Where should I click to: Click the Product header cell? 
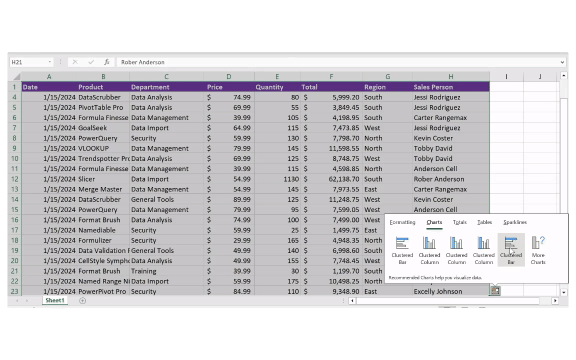(103, 87)
